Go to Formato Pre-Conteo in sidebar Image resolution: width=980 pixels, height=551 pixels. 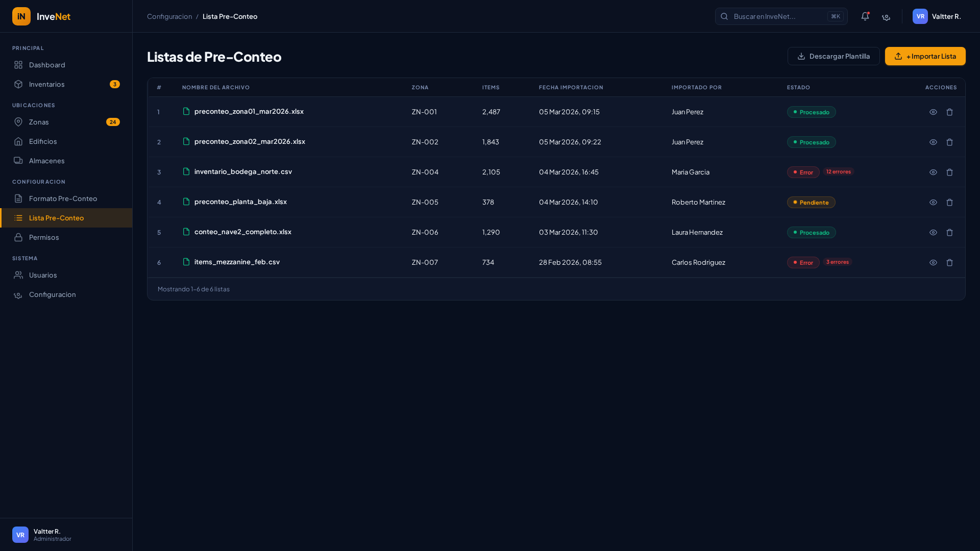click(x=63, y=198)
